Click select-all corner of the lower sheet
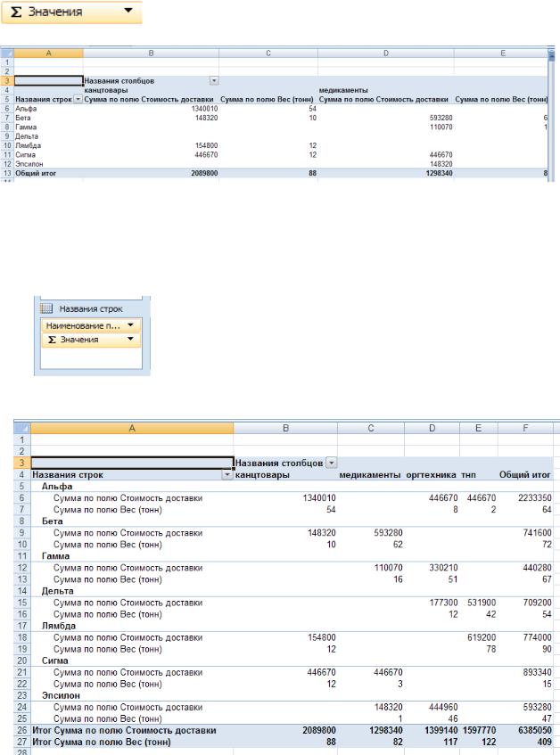Screen dimensions: 560x755 (22, 428)
